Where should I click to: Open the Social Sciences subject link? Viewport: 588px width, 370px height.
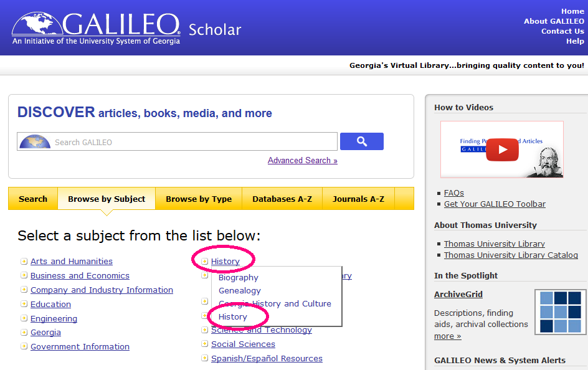point(243,344)
